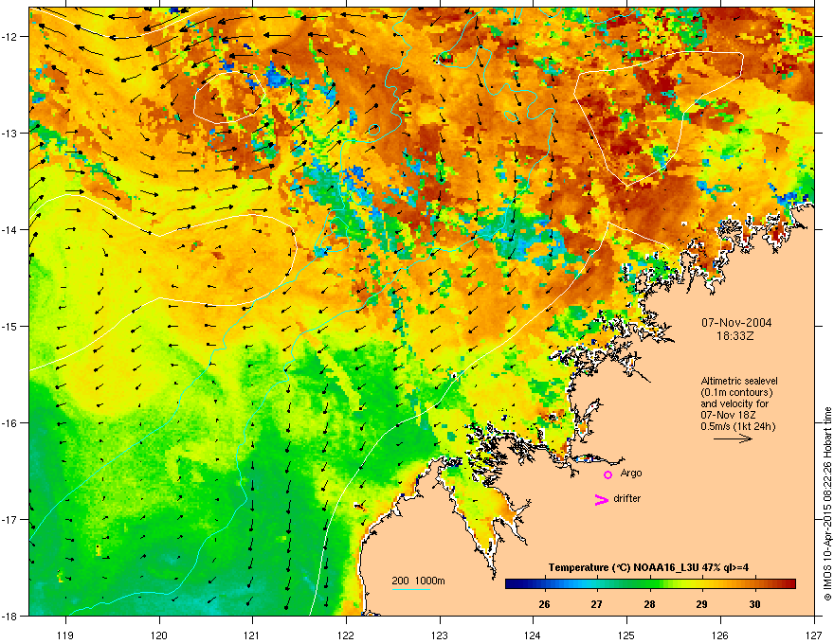Click the '(0.1m contours)' caption line
This screenshot has height=644, width=834.
click(x=736, y=393)
